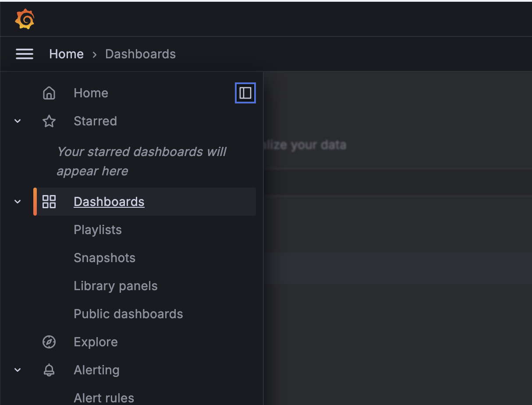Open Explore in the sidebar

(96, 342)
